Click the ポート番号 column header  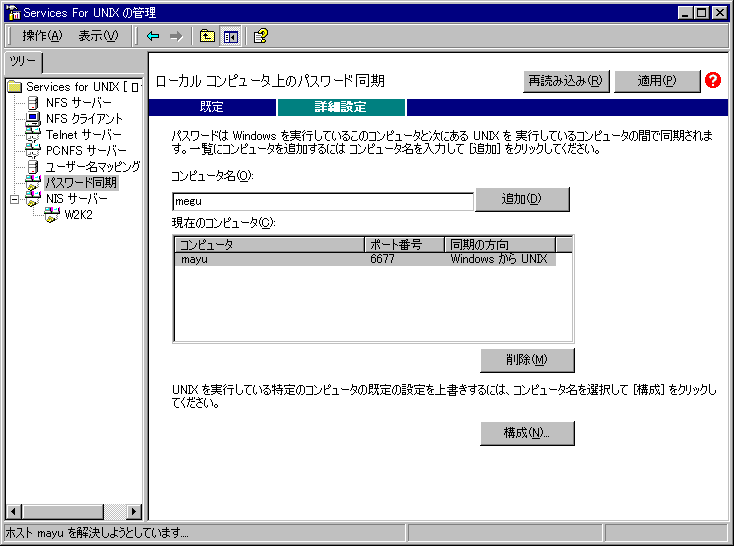(404, 244)
